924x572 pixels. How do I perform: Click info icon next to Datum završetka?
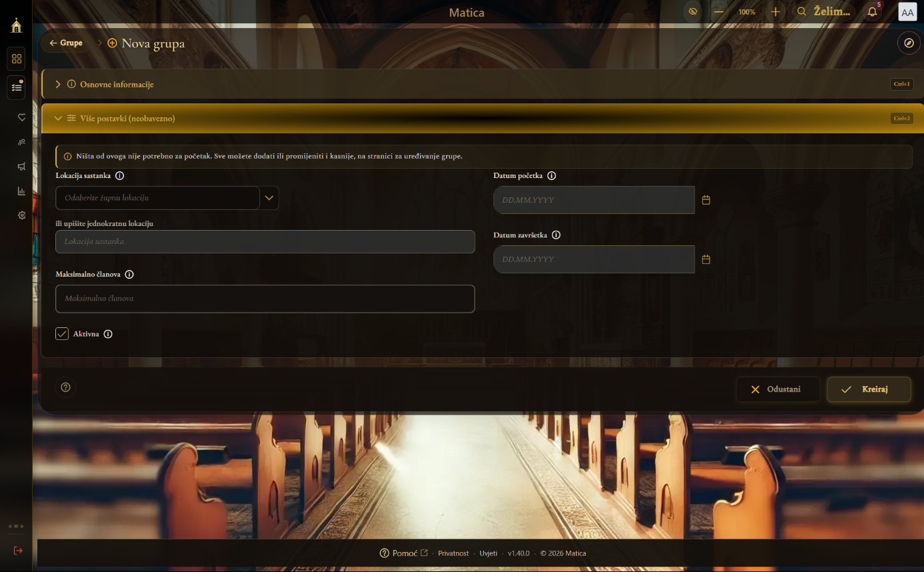[556, 235]
